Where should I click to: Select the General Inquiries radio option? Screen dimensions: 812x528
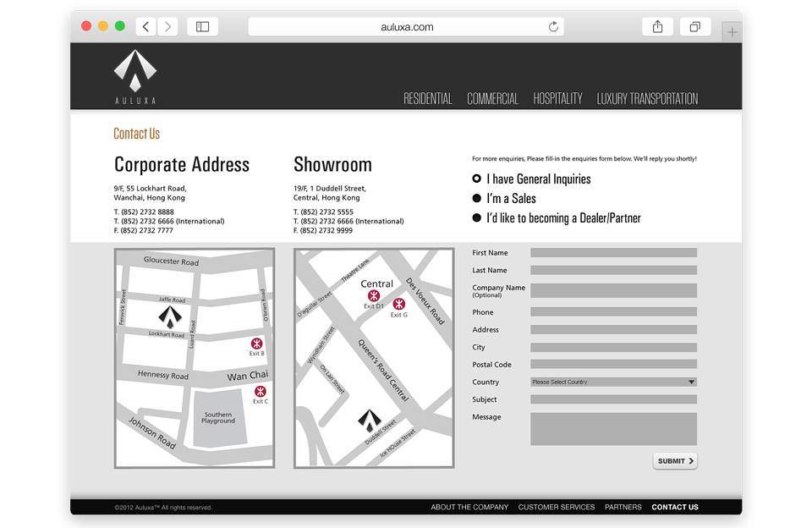coord(476,179)
